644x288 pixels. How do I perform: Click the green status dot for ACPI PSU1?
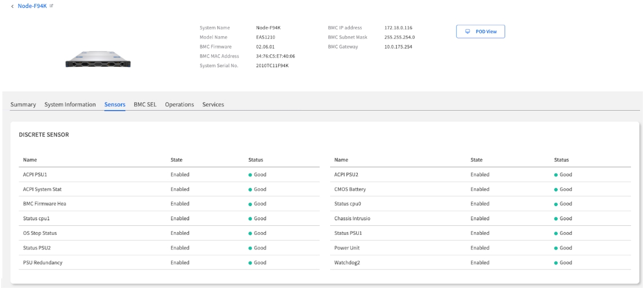[x=251, y=174]
